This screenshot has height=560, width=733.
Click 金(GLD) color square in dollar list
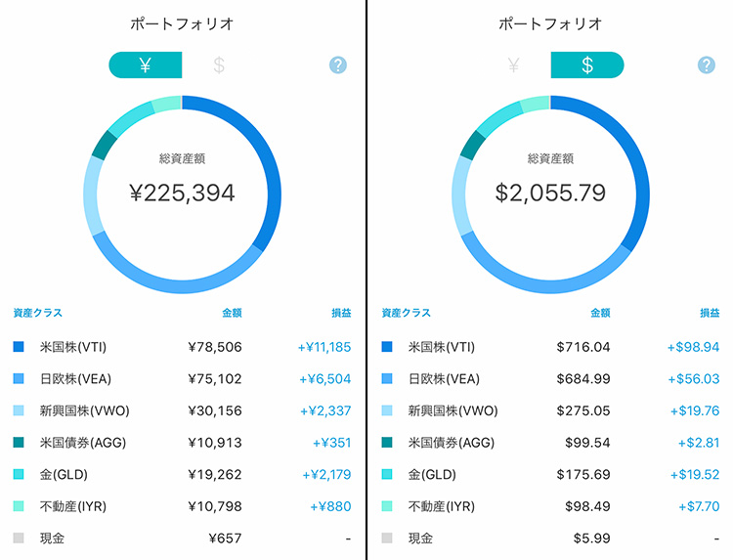point(387,474)
